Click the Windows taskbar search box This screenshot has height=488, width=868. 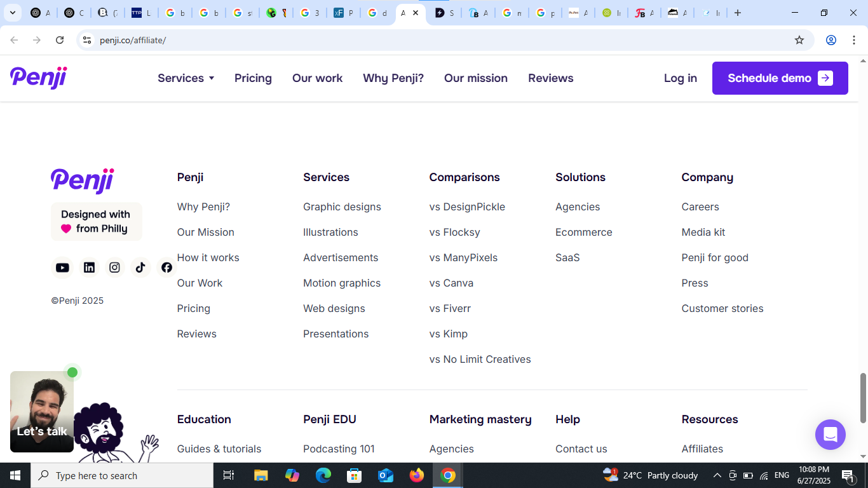coord(122,475)
